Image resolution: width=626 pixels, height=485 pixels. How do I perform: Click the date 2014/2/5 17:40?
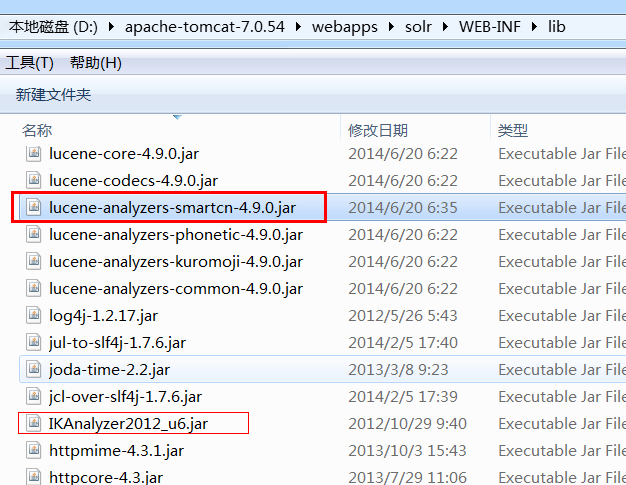(x=403, y=342)
